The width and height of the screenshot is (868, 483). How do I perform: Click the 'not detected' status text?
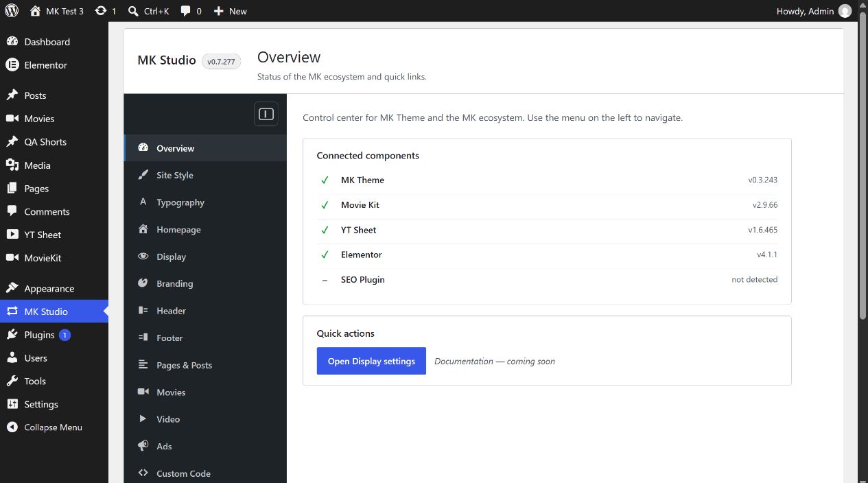[755, 280]
